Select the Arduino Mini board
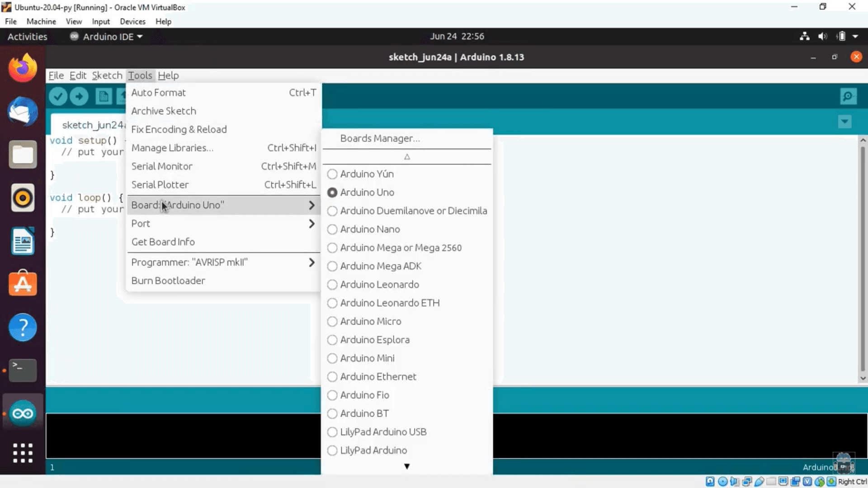868x488 pixels. (x=407, y=358)
